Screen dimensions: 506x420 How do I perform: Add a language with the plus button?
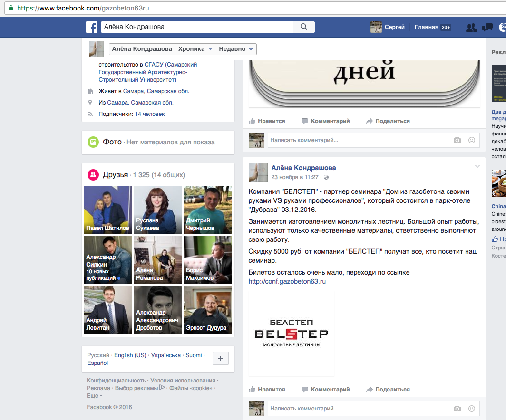point(221,359)
